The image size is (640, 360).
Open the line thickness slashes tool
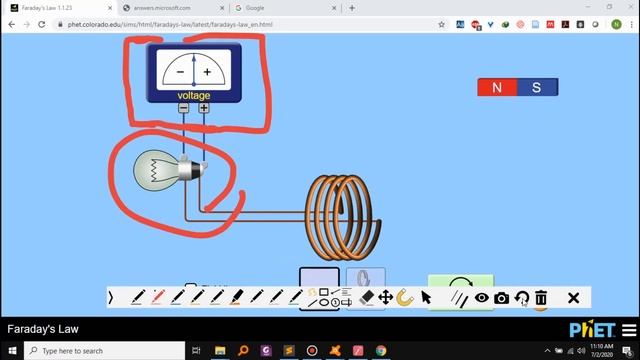pos(459,298)
